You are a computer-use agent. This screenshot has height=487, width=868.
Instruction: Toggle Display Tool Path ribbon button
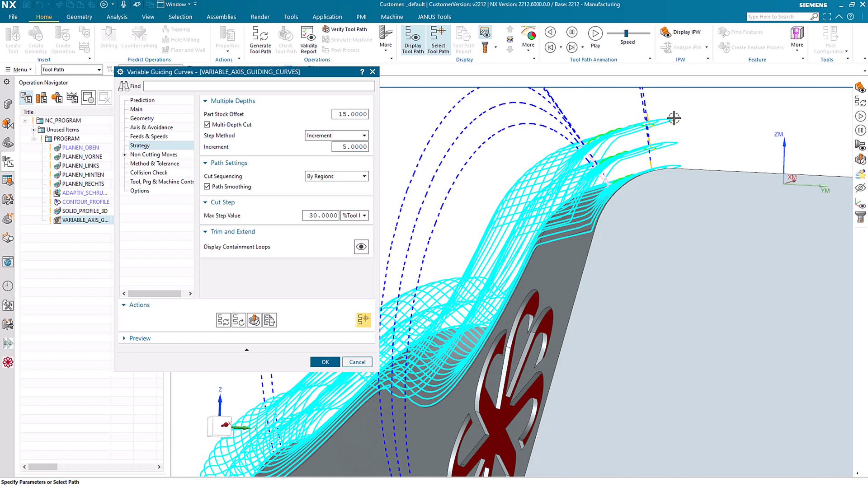pos(412,40)
